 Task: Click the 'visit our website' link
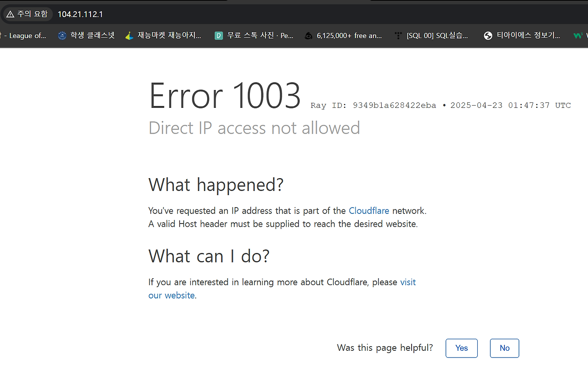click(407, 282)
